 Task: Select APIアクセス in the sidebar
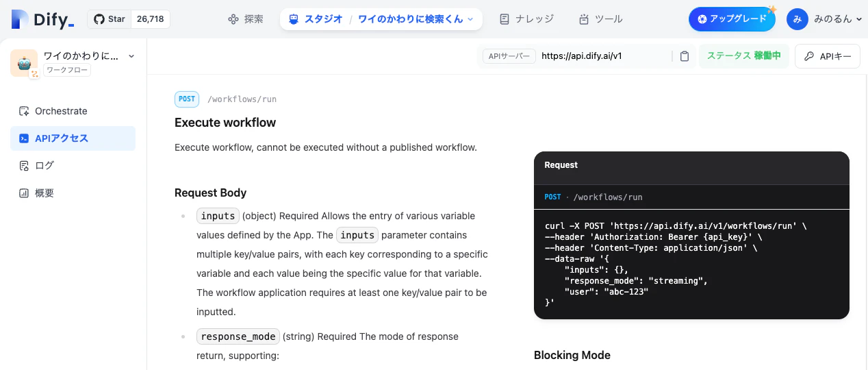[73, 138]
